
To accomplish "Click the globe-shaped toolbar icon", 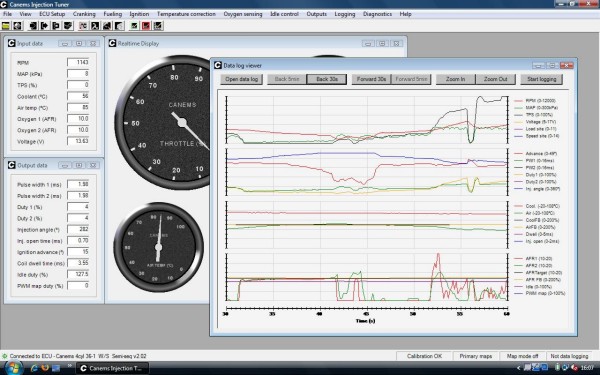I will coord(17,26).
